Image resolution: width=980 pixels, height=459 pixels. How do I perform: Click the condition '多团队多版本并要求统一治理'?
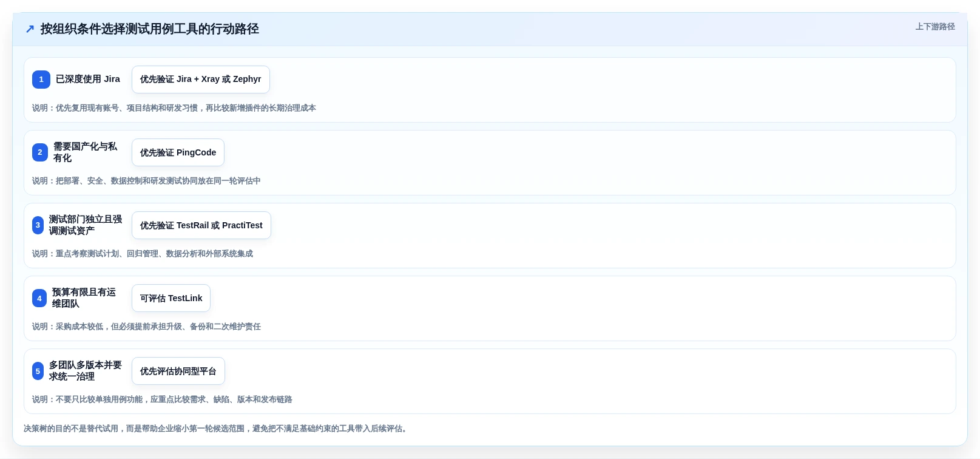[x=86, y=371]
